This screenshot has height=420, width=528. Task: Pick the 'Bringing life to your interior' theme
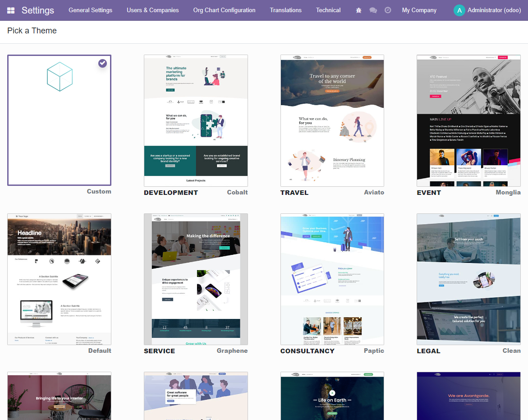[59, 396]
